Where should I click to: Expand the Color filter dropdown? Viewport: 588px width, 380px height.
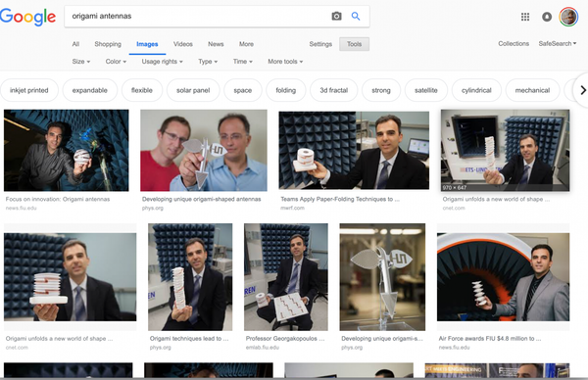(116, 61)
